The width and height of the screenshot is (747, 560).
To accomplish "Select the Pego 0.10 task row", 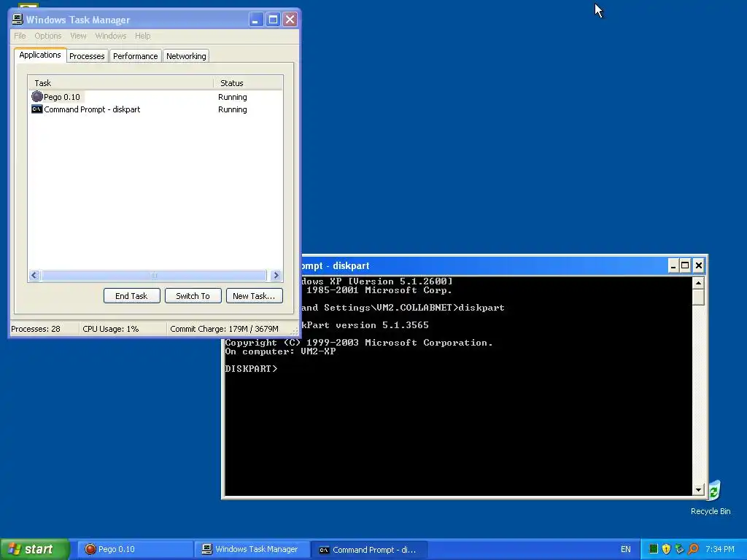I will tap(155, 97).
